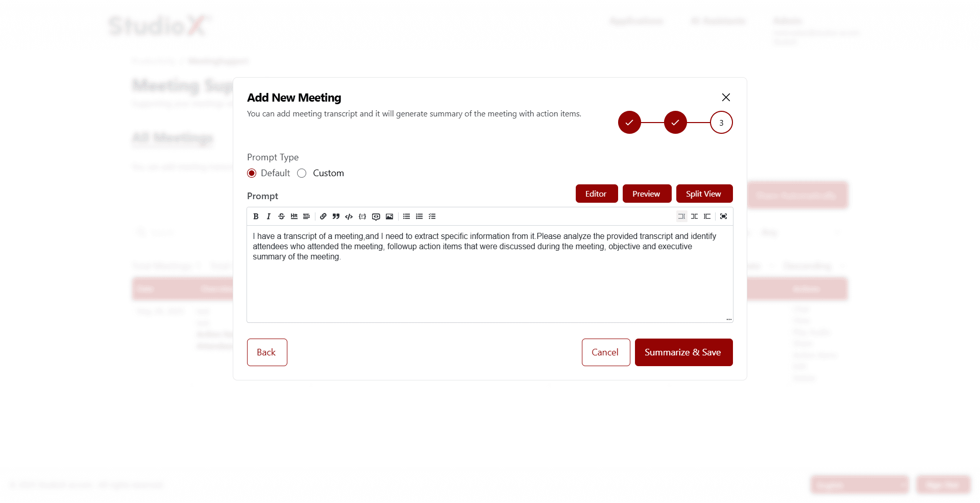This screenshot has height=503, width=980.
Task: Click the Summarize & Save button
Action: (683, 352)
